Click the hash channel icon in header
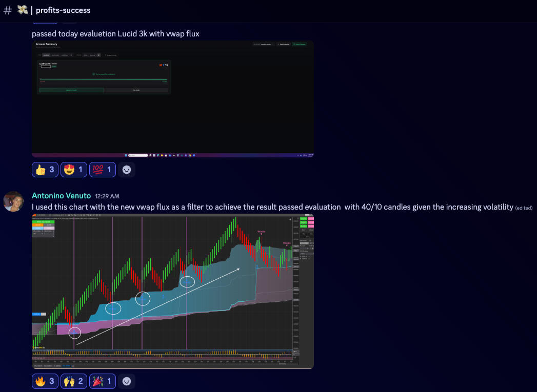This screenshot has height=392, width=537. click(x=8, y=10)
